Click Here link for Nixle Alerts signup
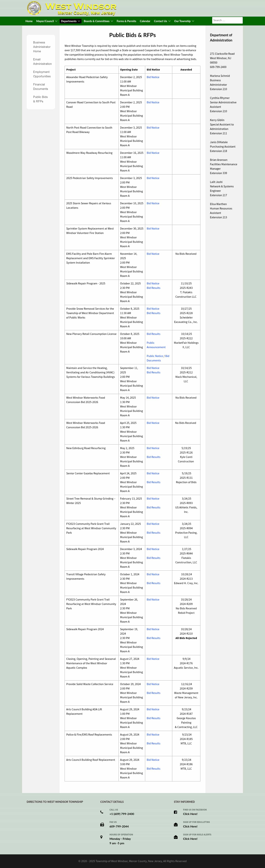265x868 pixels. click(190, 839)
